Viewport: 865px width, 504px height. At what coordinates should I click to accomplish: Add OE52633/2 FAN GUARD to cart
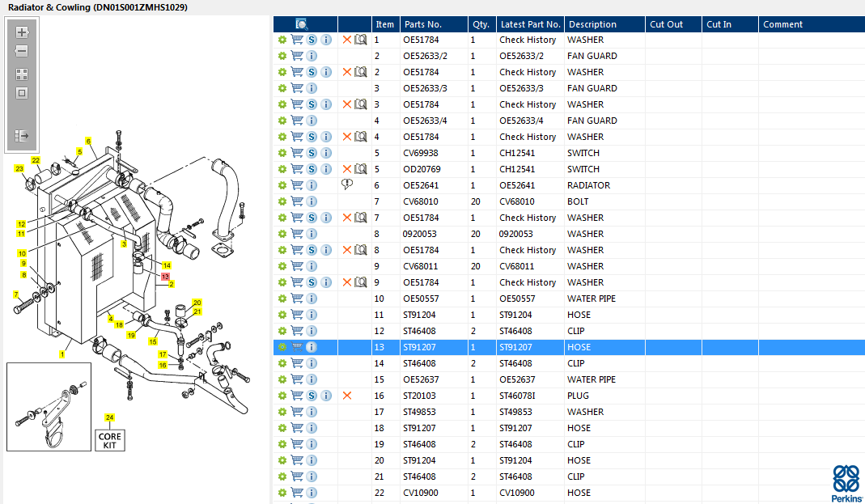(297, 56)
